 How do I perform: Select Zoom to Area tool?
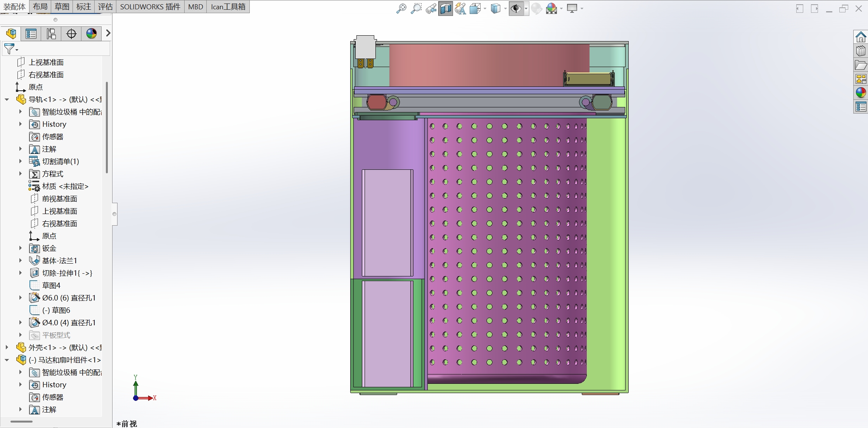click(416, 9)
